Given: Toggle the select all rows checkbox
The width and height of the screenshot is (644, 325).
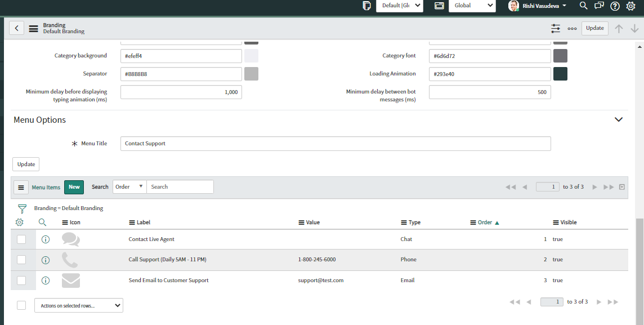Looking at the screenshot, I should [21, 305].
